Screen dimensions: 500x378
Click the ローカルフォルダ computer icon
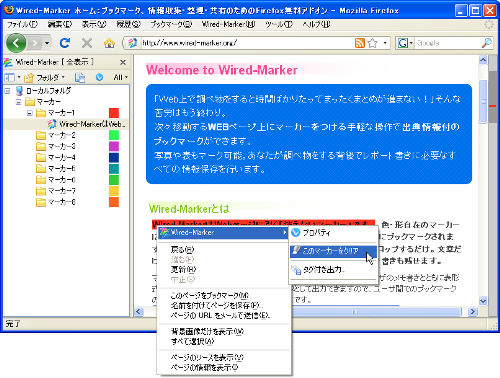[19, 90]
